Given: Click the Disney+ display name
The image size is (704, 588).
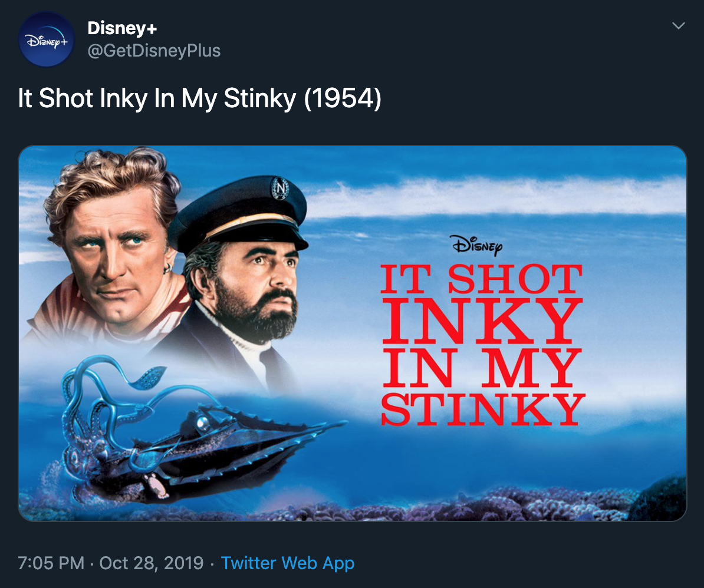Looking at the screenshot, I should (122, 28).
